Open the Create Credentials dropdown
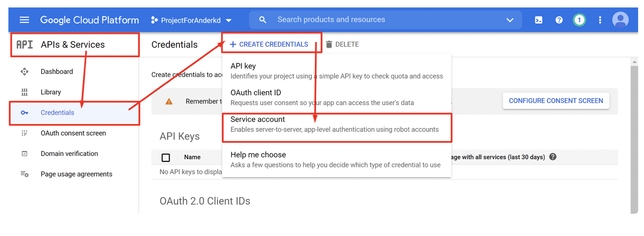644x236 pixels. point(269,45)
